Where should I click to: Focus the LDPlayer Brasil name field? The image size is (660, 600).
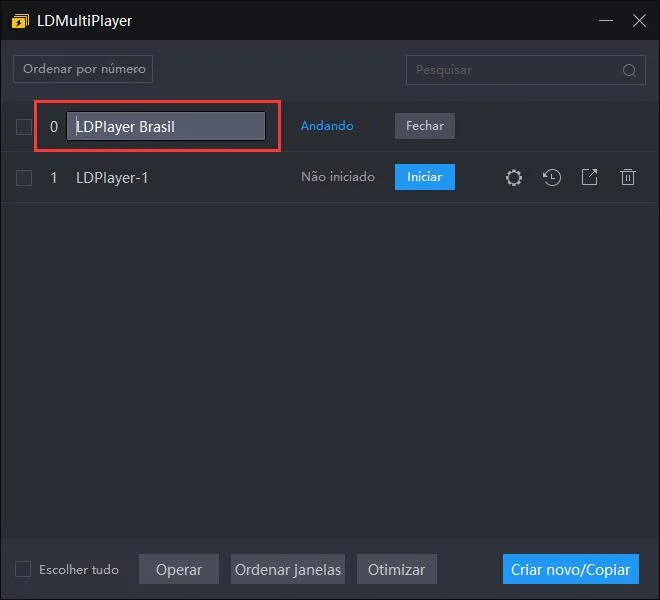point(166,126)
